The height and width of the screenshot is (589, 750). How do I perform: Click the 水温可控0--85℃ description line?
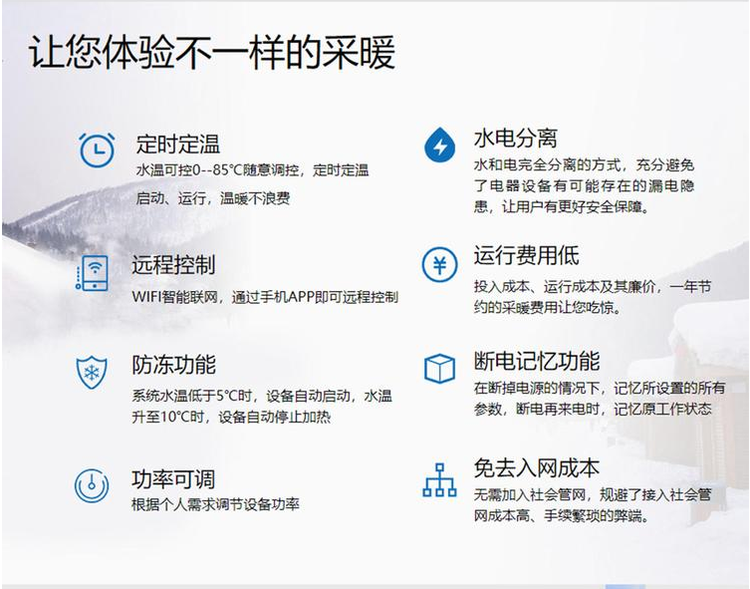(x=252, y=170)
